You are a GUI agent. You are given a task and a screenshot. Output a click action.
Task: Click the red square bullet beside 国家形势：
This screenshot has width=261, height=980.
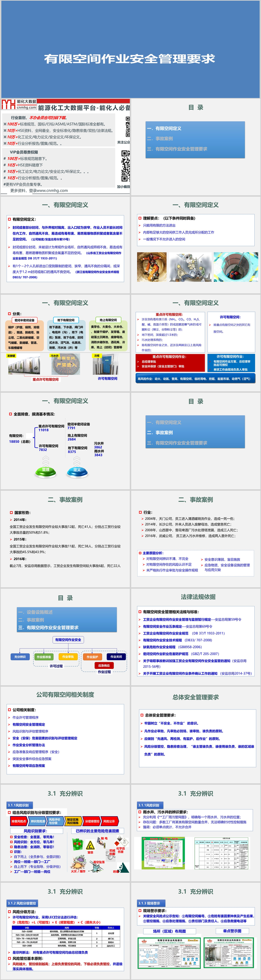pyautogui.click(x=11, y=513)
